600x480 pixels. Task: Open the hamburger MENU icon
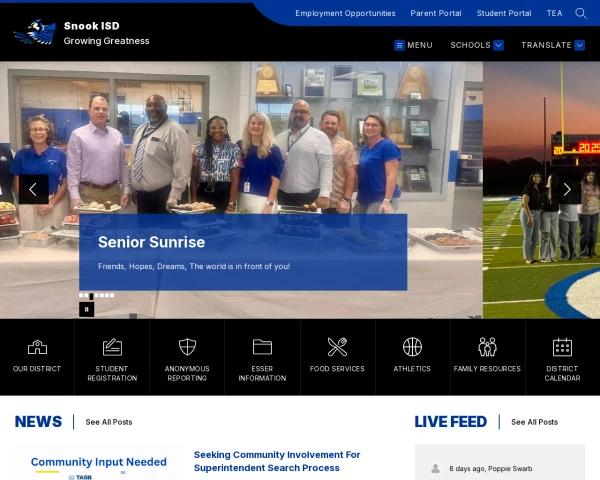pos(399,45)
